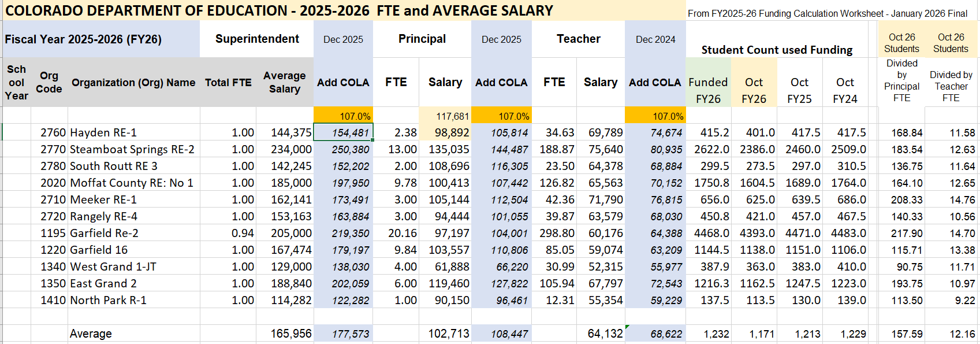Select the Oct 26 Students header above Principal FTE

coord(901,43)
